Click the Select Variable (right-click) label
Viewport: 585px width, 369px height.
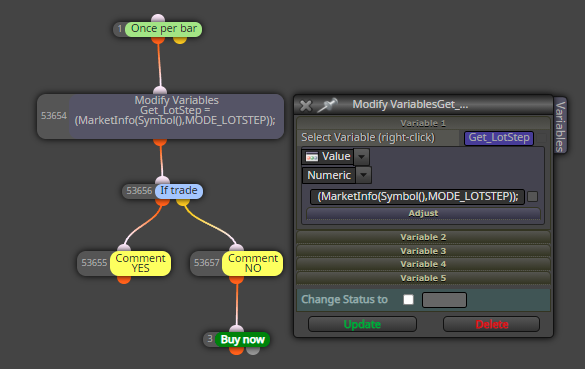[368, 138]
